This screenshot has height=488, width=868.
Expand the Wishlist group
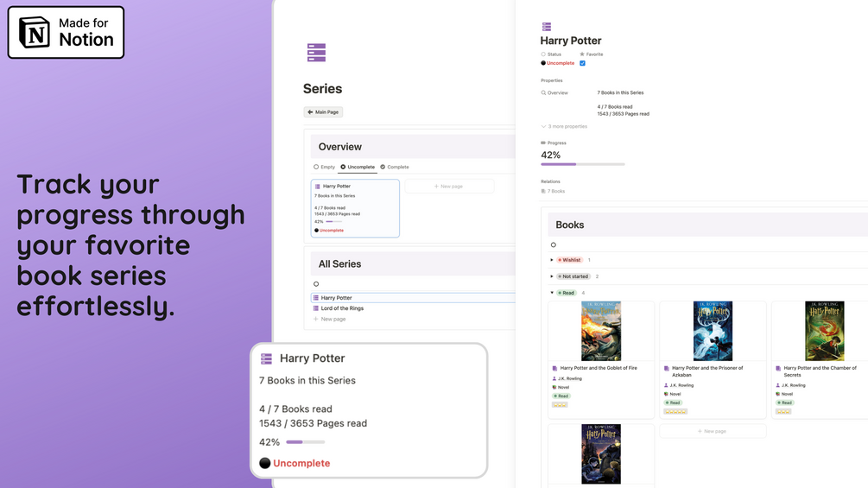pyautogui.click(x=552, y=260)
